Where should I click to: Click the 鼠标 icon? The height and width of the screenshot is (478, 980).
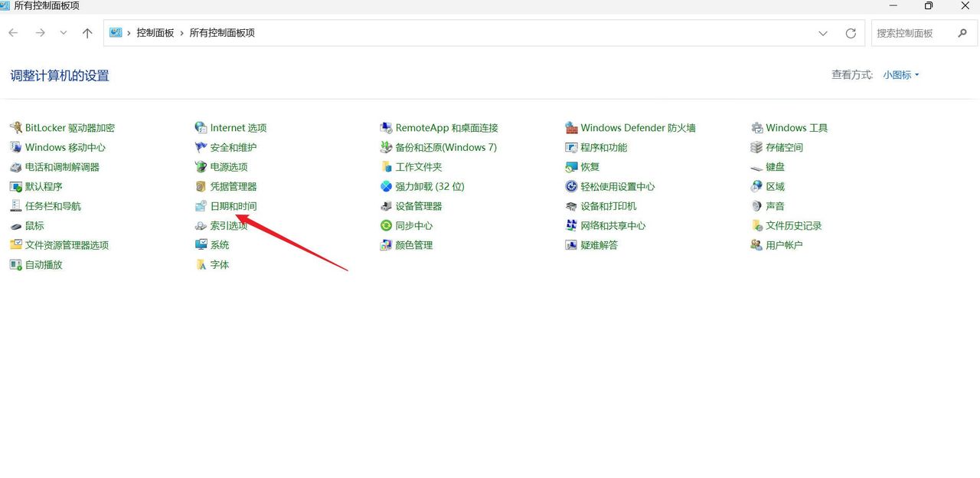[16, 226]
